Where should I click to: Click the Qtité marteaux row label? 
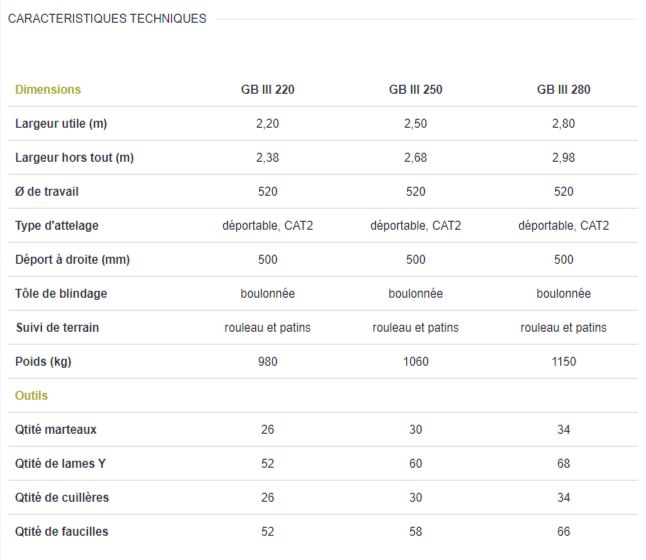[56, 429]
